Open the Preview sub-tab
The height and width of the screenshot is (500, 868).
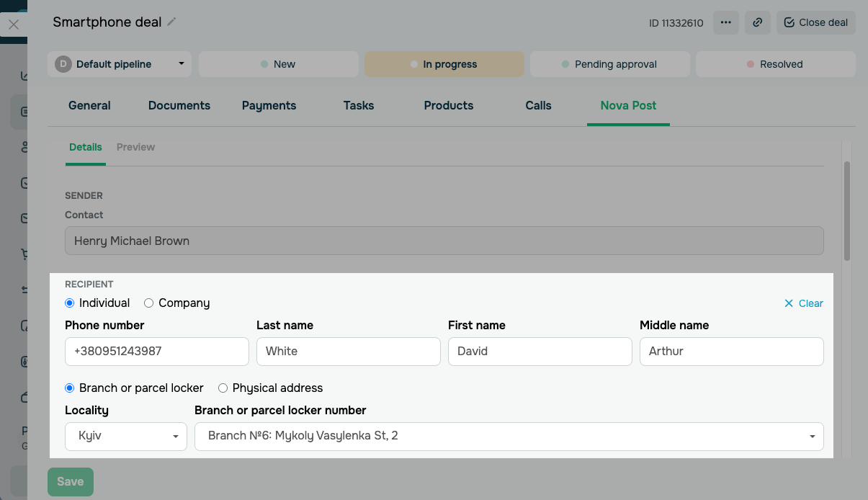click(135, 147)
